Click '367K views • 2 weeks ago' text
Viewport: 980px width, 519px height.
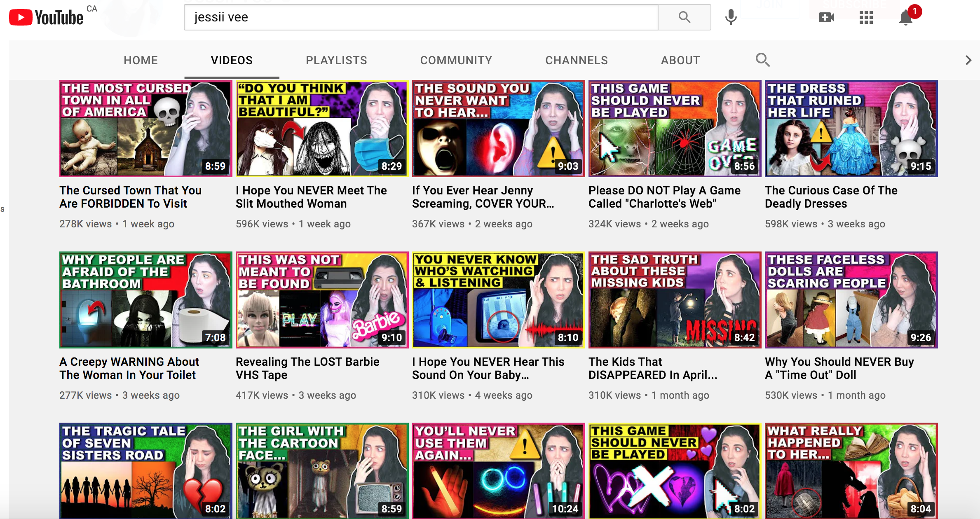point(472,224)
